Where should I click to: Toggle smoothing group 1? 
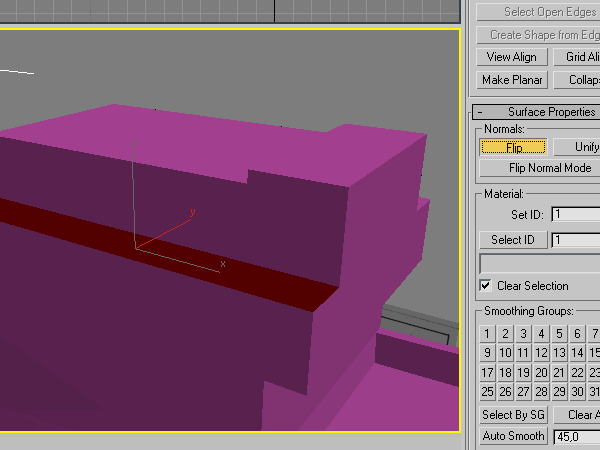(487, 334)
